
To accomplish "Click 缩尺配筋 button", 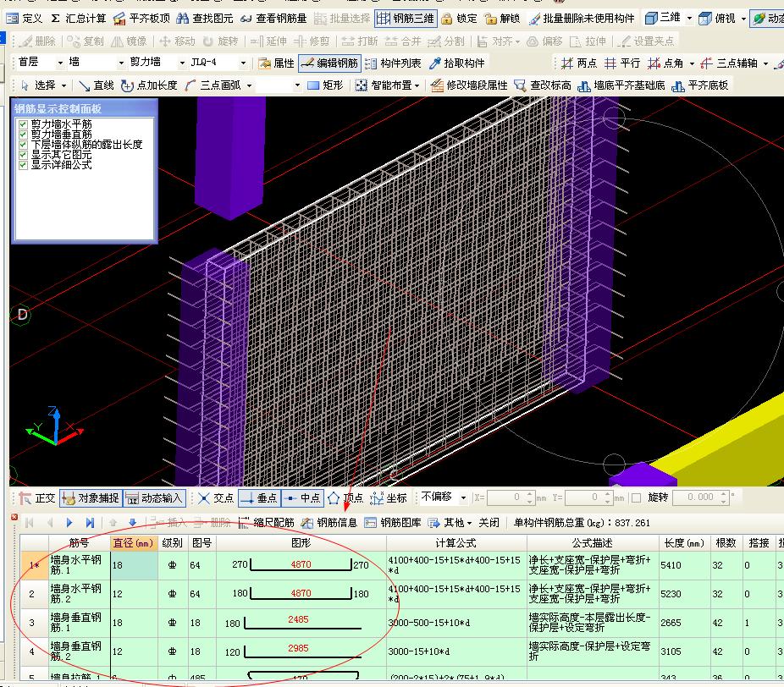I will click(267, 523).
